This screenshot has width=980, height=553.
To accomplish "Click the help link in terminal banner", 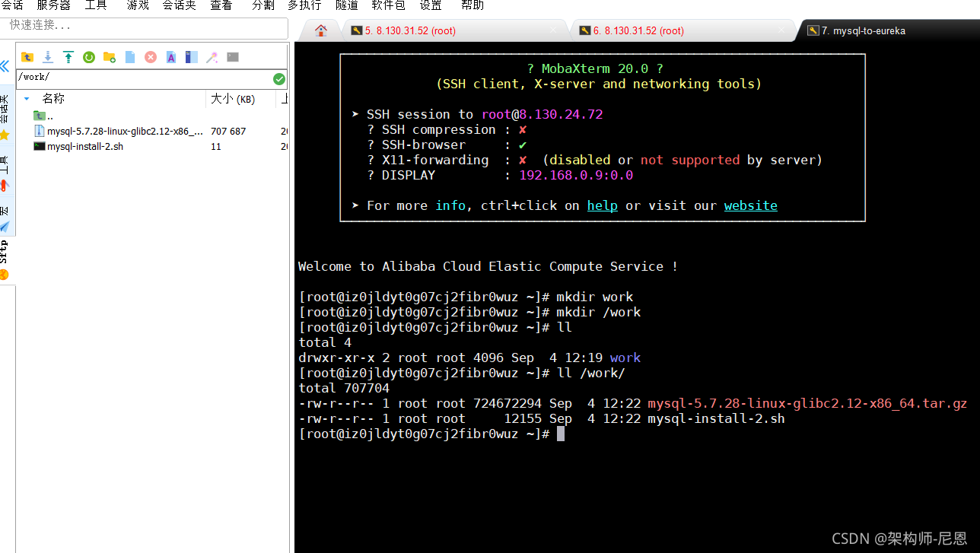I will tap(602, 205).
